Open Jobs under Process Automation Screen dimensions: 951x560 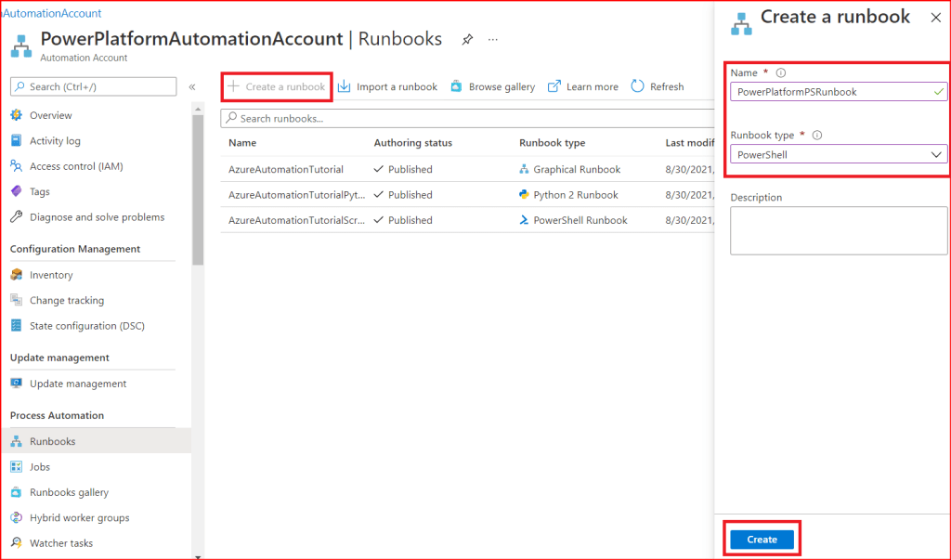tap(40, 467)
